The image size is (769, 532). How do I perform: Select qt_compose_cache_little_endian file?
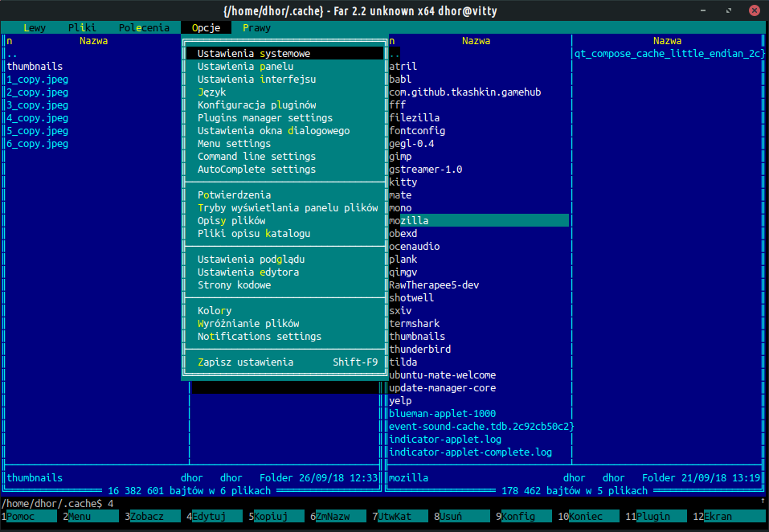[669, 54]
